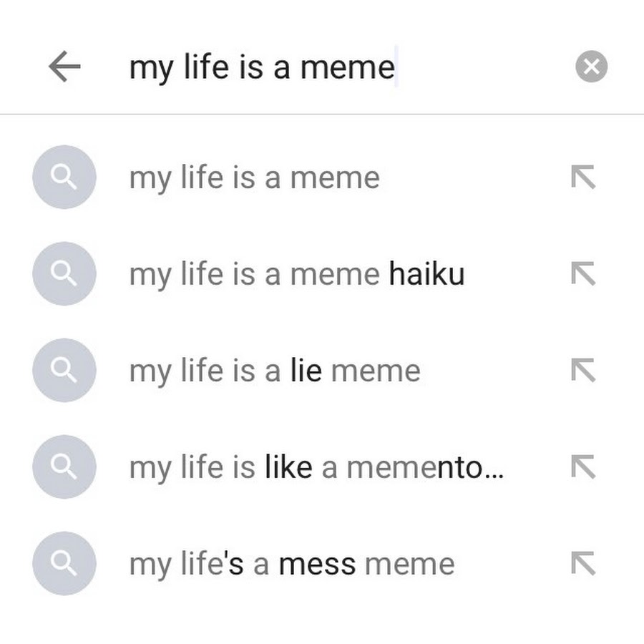Click the bold word "mess" in last suggestion
This screenshot has height=644, width=644.
[x=317, y=565]
